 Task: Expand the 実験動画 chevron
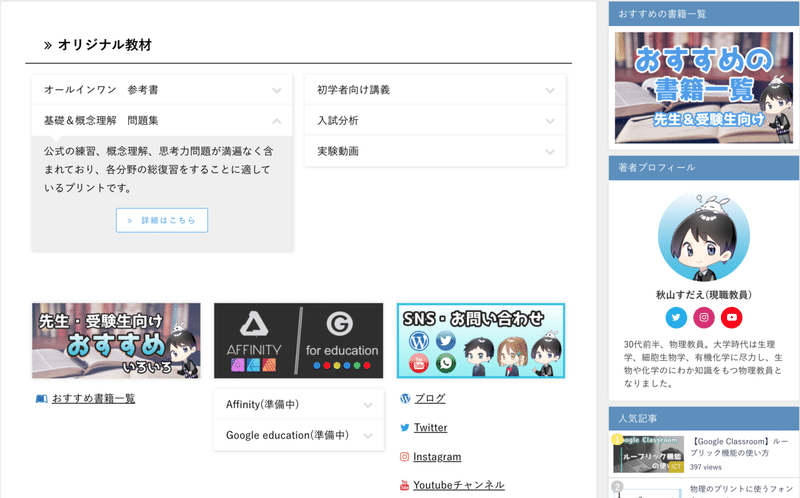pyautogui.click(x=549, y=152)
